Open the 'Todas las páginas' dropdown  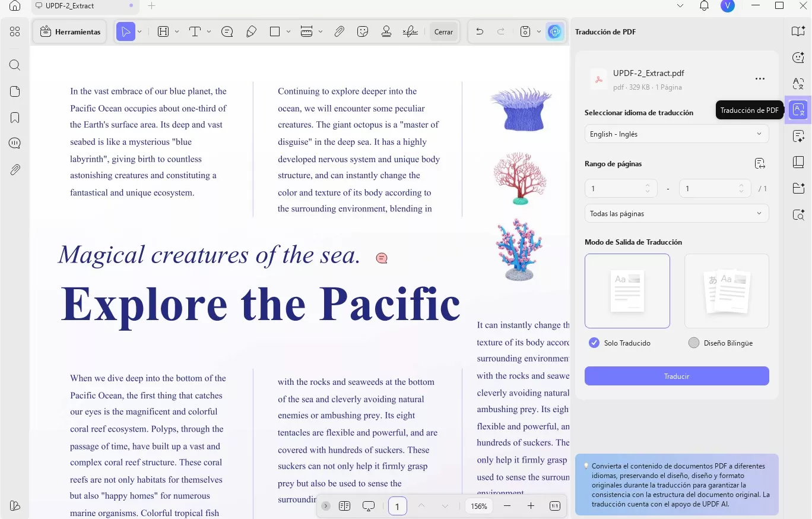pyautogui.click(x=677, y=214)
